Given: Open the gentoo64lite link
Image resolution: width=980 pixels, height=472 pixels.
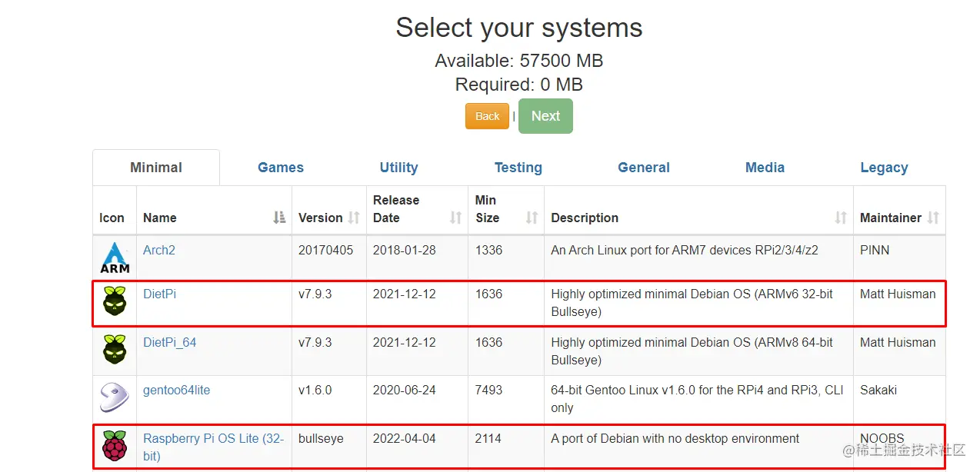Looking at the screenshot, I should pyautogui.click(x=177, y=390).
